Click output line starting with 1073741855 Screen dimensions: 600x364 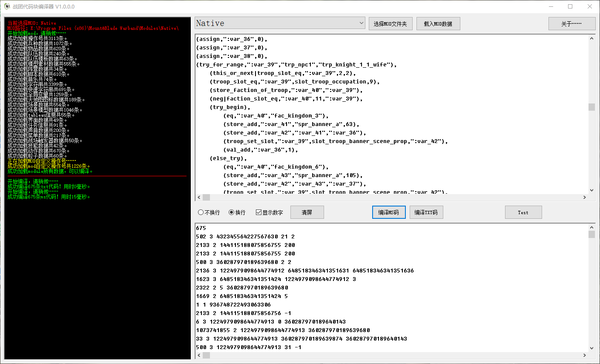point(283,330)
